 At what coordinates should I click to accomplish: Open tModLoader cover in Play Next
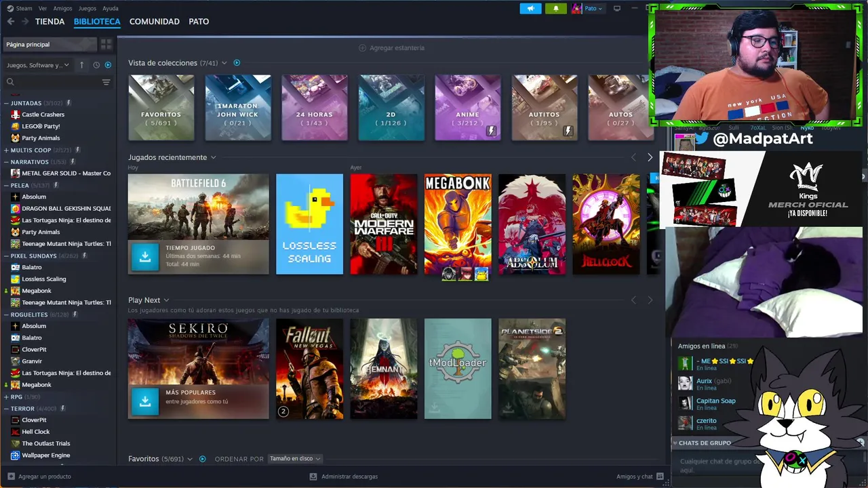tap(458, 369)
